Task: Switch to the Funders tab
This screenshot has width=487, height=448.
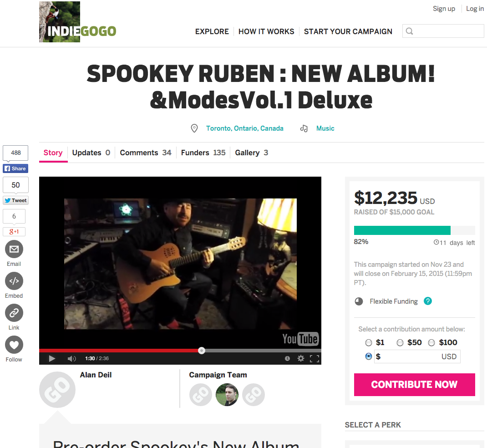Action: click(203, 153)
